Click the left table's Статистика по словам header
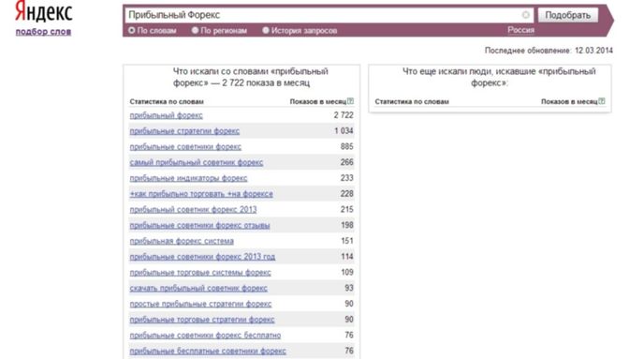The height and width of the screenshot is (359, 644). tap(167, 101)
